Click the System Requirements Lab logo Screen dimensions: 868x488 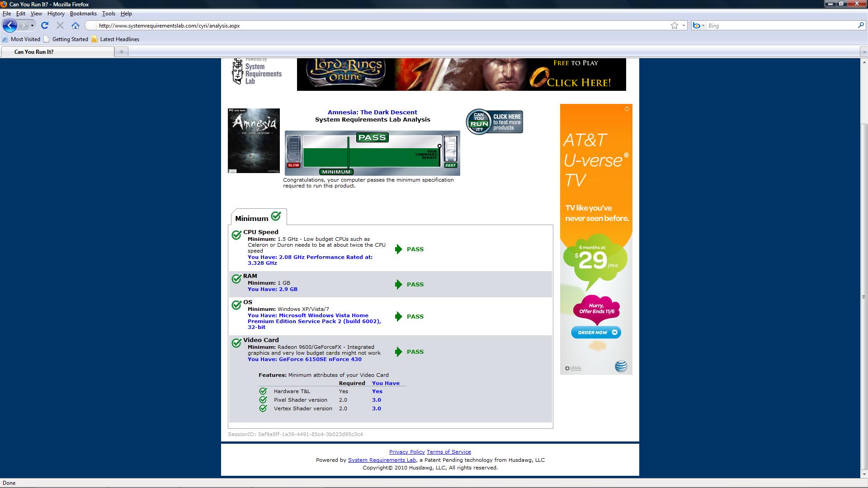[x=256, y=72]
